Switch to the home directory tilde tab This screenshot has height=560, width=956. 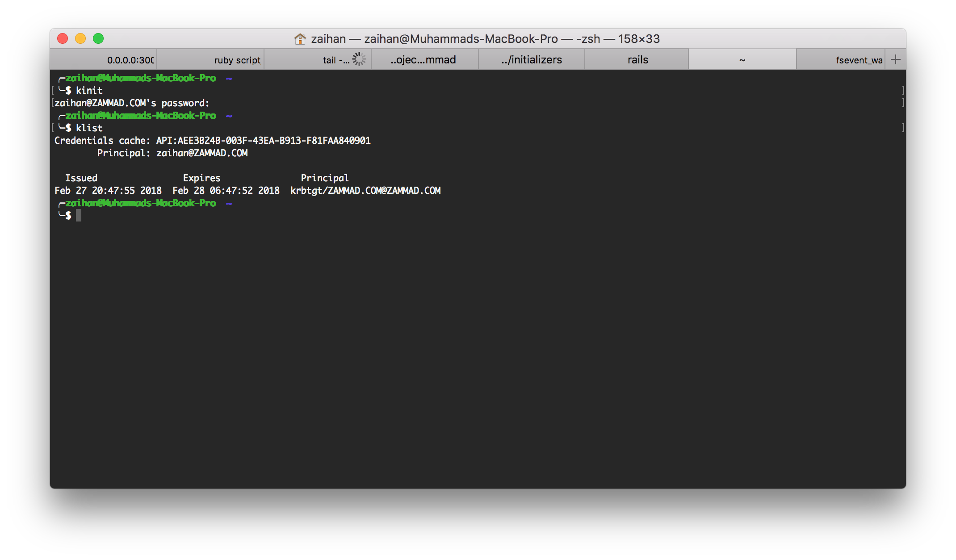tap(742, 59)
